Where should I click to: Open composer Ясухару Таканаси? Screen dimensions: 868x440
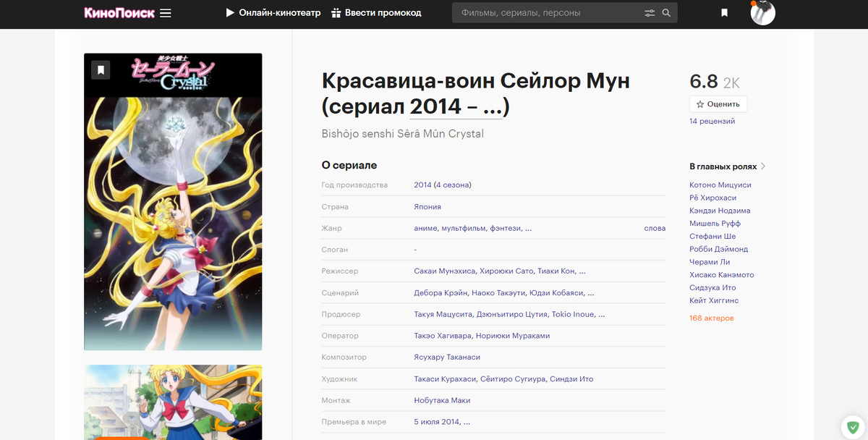point(447,357)
